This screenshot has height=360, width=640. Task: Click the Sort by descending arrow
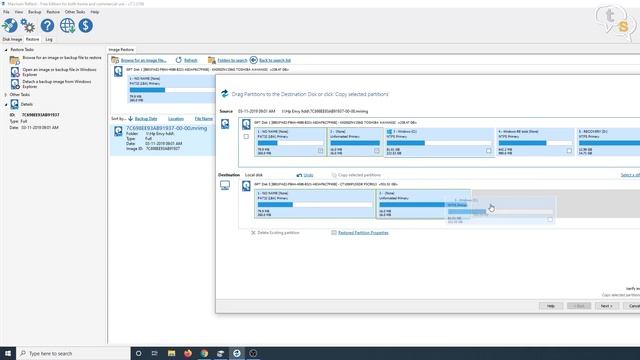131,119
